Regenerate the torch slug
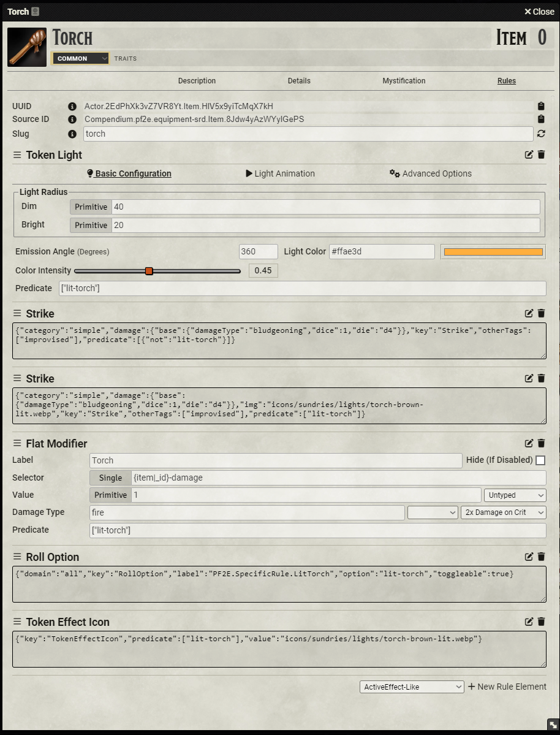 coord(540,134)
